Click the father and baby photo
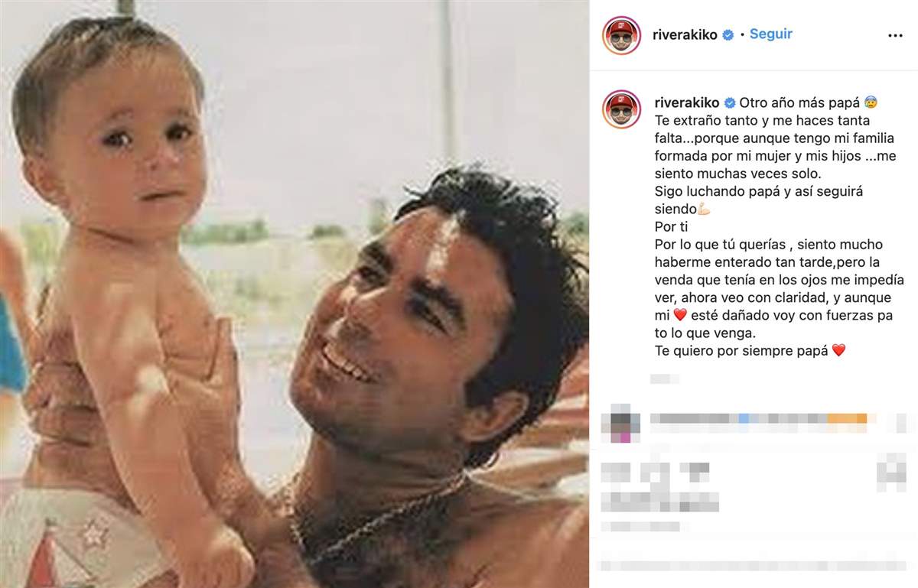Image resolution: width=918 pixels, height=588 pixels. click(295, 294)
